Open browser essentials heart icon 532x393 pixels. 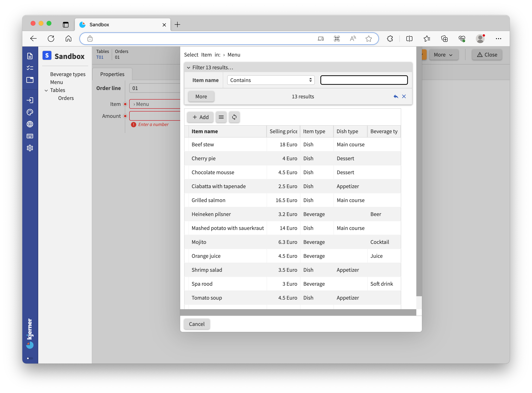pos(462,39)
